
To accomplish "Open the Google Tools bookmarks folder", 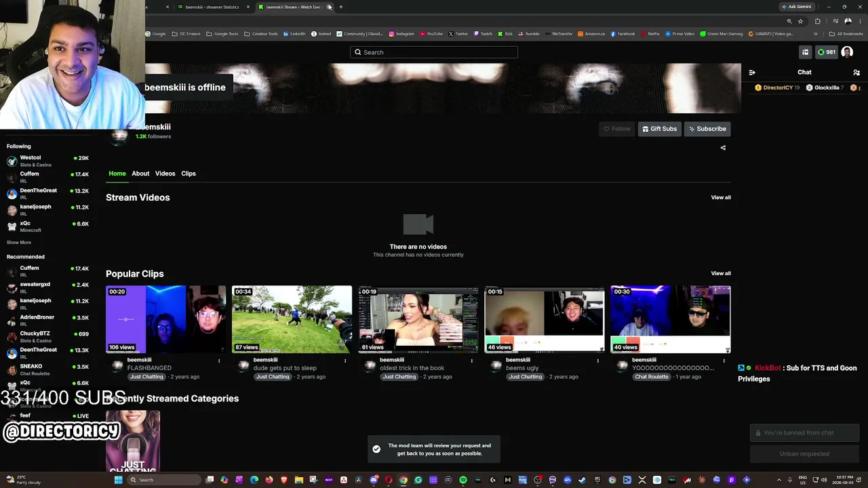I will coord(222,34).
